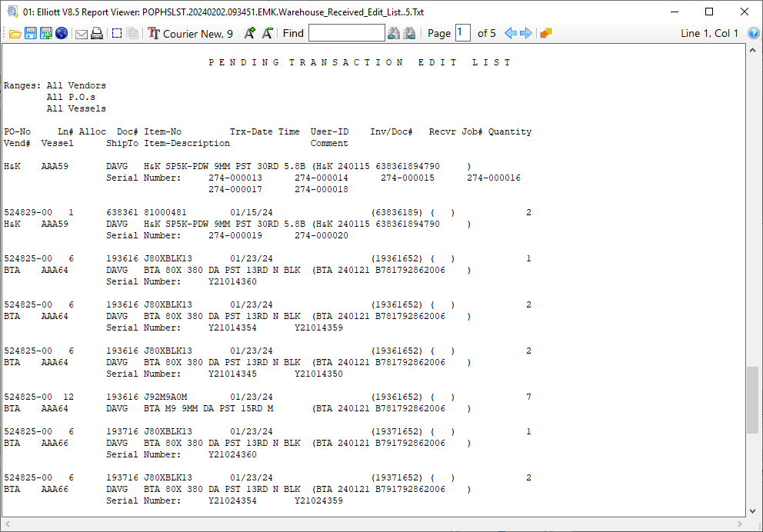Click the PENDING TRANSACTION EDIT LIST heading
Viewport: 763px width, 532px height.
pos(360,62)
